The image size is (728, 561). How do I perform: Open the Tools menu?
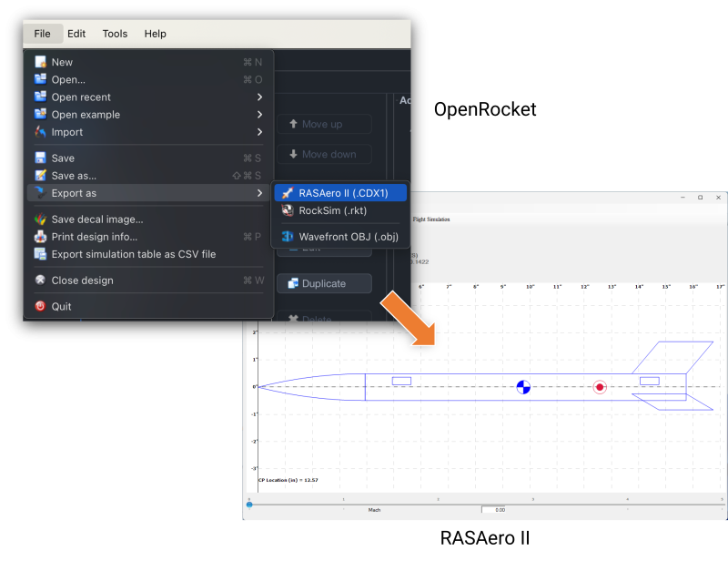point(115,34)
